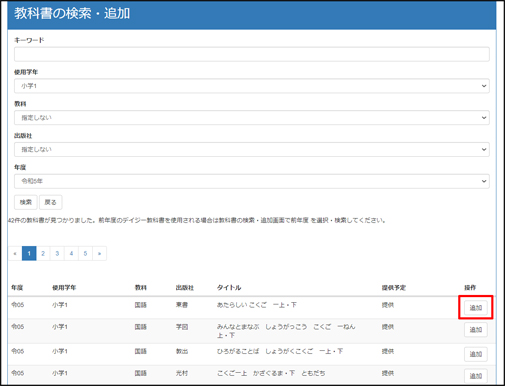Click the keyword text input field

[x=252, y=54]
